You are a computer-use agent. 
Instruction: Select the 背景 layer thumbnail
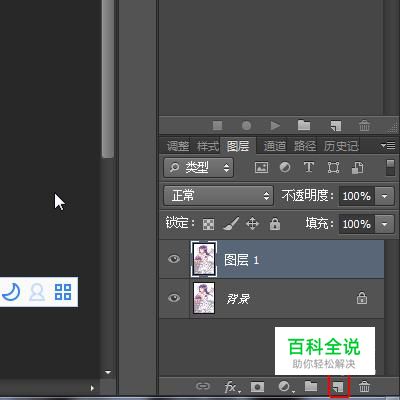coord(204,298)
